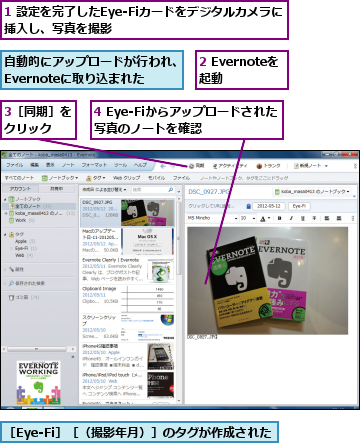Click the Evernote Working book ad
Image resolution: width=360 pixels, height=443 pixels.
[x=39, y=382]
